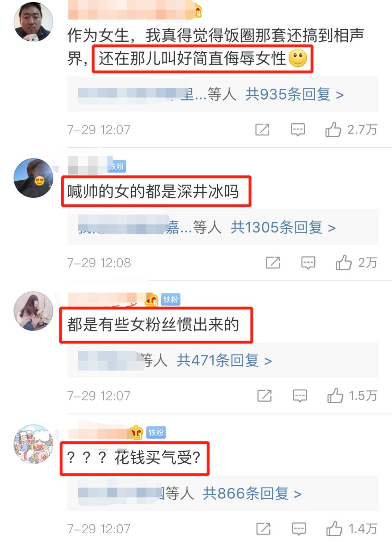
Task: Open the cartoon pigs avatar profile
Action: tap(33, 444)
